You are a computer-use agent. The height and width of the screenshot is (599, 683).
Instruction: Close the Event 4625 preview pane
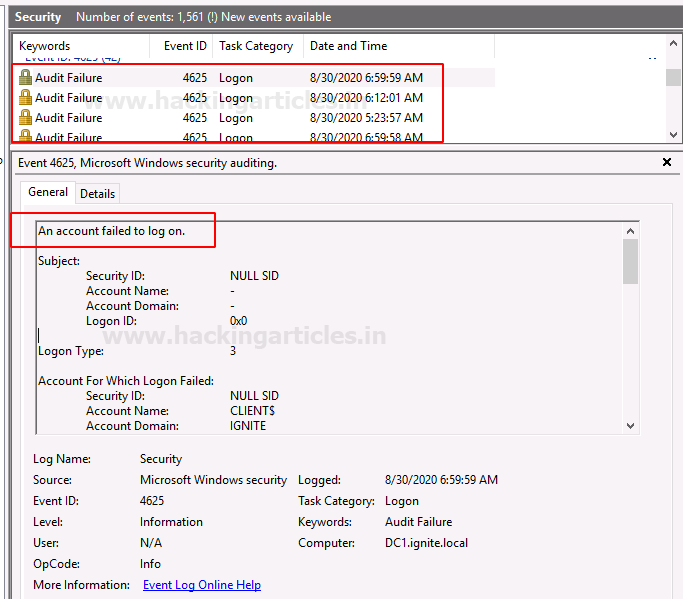(666, 162)
